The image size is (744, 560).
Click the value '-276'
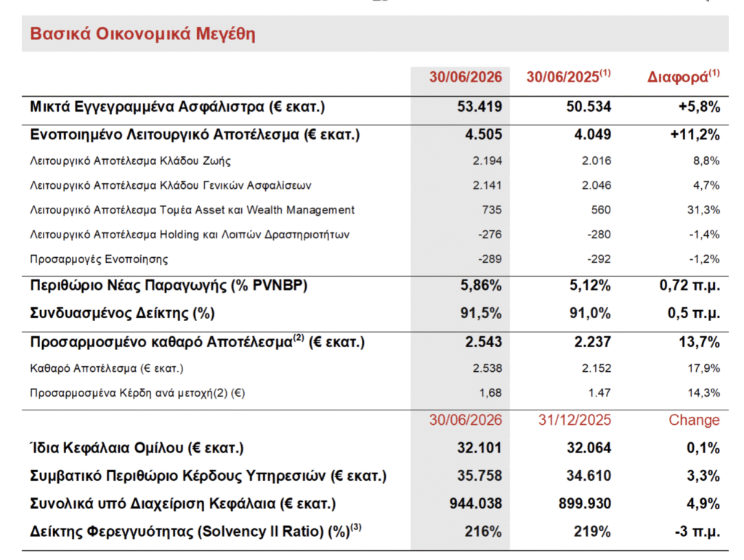(x=490, y=235)
